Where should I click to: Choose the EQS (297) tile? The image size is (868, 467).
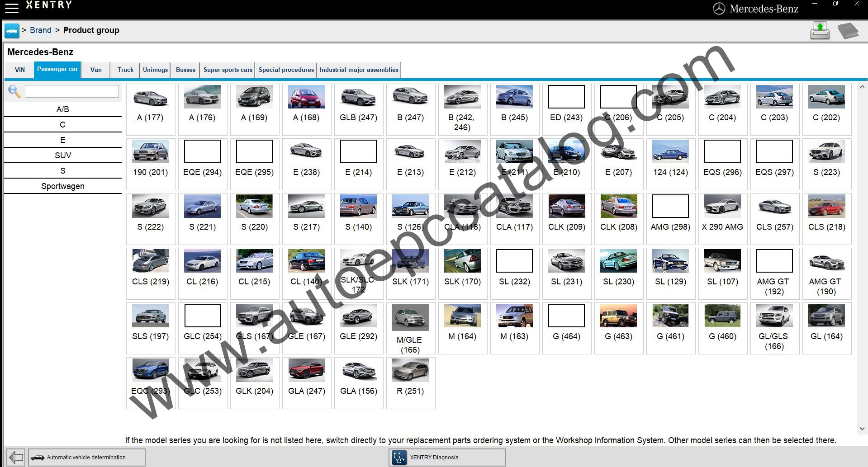(x=775, y=164)
